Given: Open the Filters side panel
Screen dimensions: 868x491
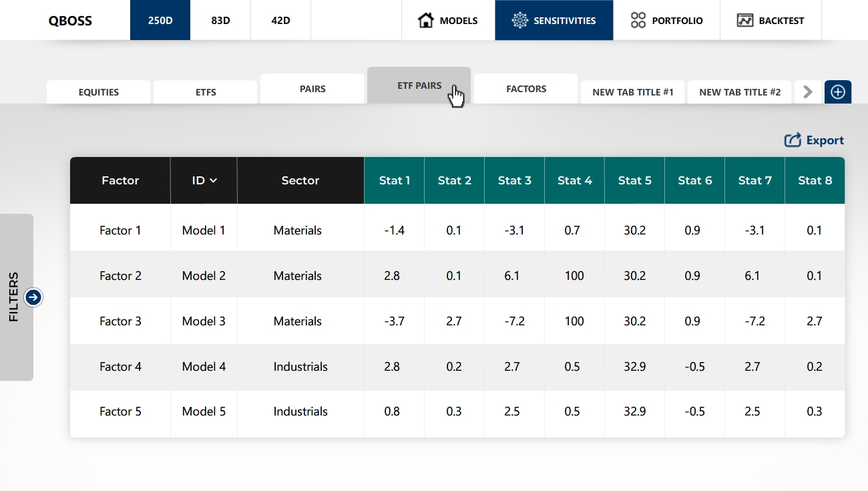Looking at the screenshot, I should coord(15,297).
